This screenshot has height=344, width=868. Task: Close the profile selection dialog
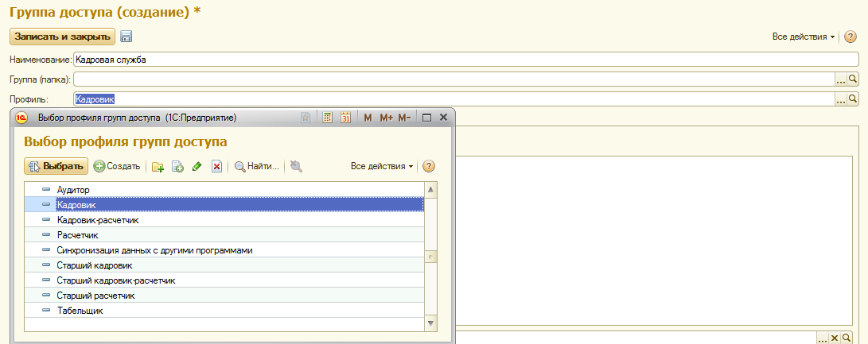pos(443,118)
